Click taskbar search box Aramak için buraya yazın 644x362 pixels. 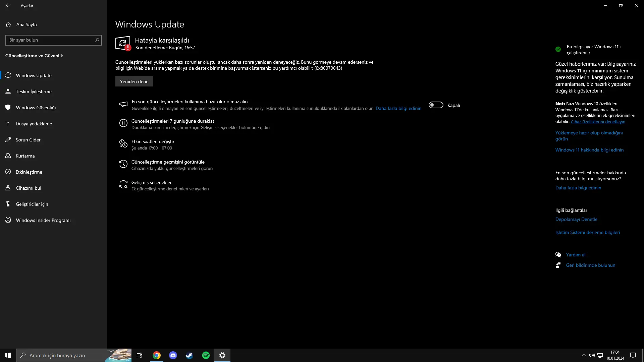coord(74,355)
